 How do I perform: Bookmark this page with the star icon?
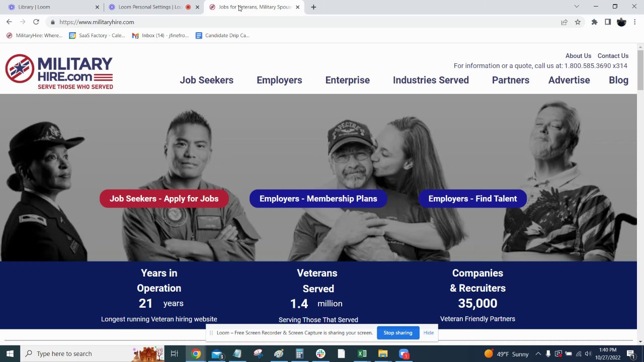click(x=578, y=22)
